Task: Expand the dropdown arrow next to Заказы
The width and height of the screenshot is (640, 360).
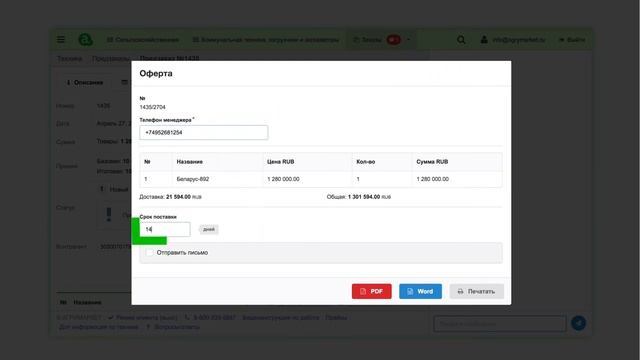Action: (x=408, y=40)
